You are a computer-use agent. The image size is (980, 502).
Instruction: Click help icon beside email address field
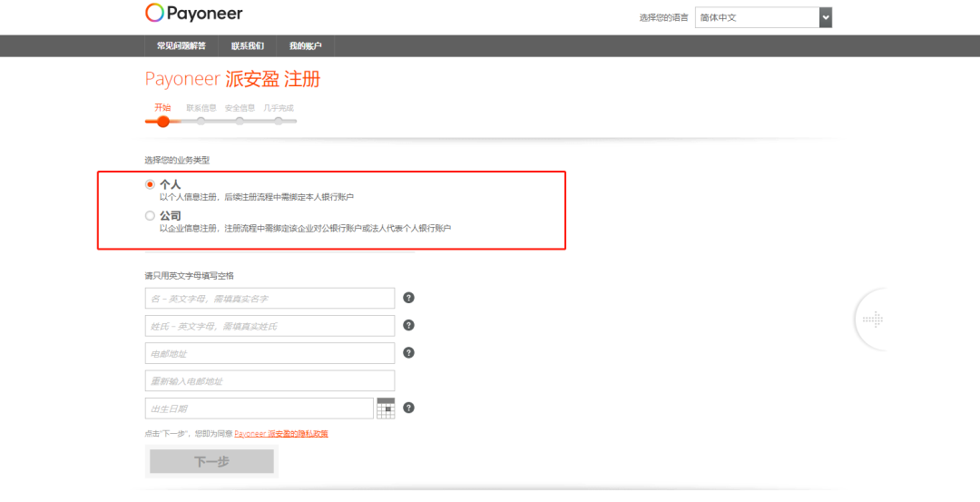point(408,352)
